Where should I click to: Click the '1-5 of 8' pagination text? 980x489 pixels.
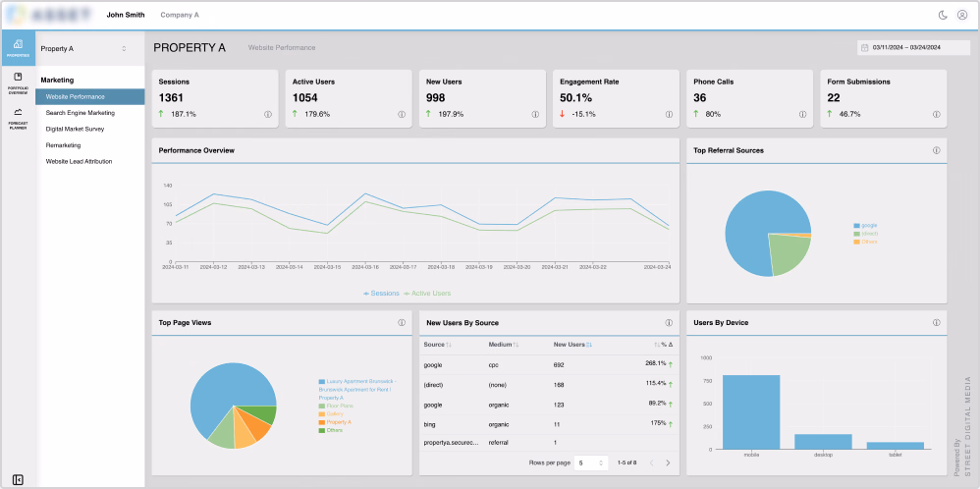click(626, 463)
